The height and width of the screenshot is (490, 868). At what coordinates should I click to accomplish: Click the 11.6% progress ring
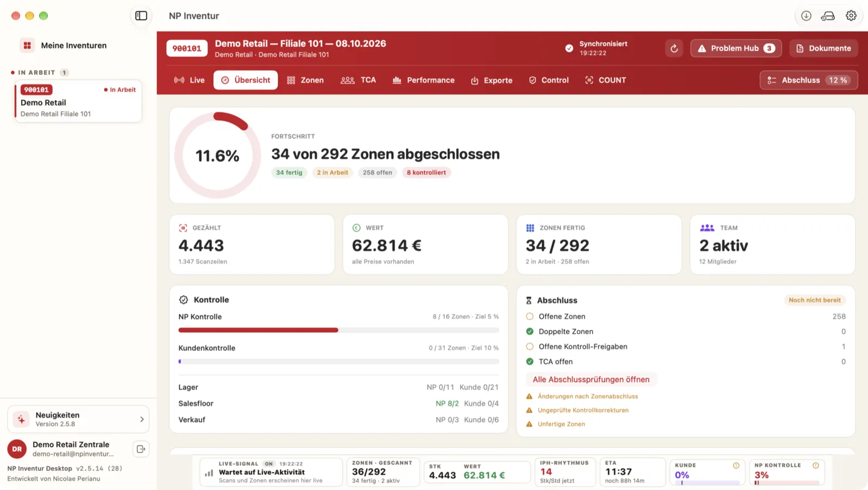click(217, 156)
